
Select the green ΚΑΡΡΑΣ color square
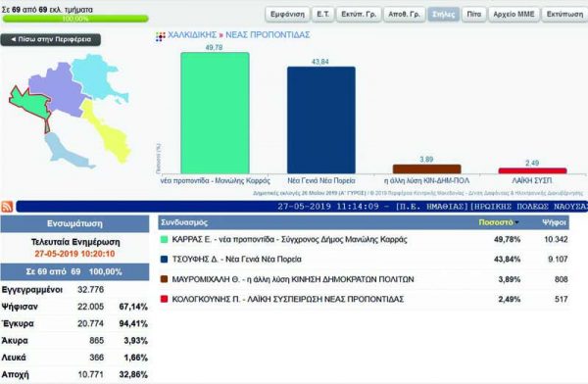pyautogui.click(x=164, y=239)
